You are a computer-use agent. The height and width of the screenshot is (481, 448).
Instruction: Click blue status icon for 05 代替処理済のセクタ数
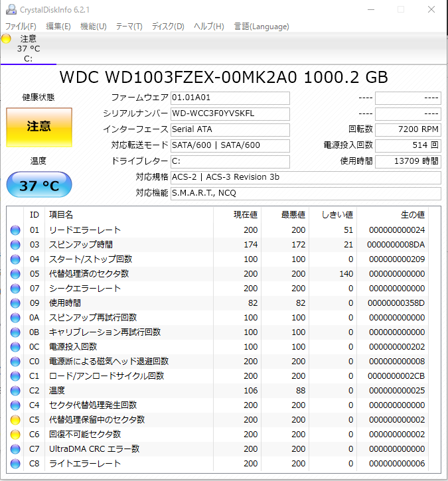[15, 274]
